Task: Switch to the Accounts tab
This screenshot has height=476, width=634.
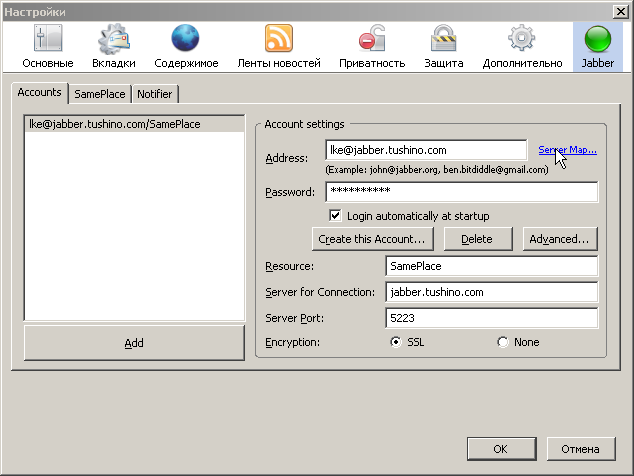Action: pyautogui.click(x=39, y=93)
